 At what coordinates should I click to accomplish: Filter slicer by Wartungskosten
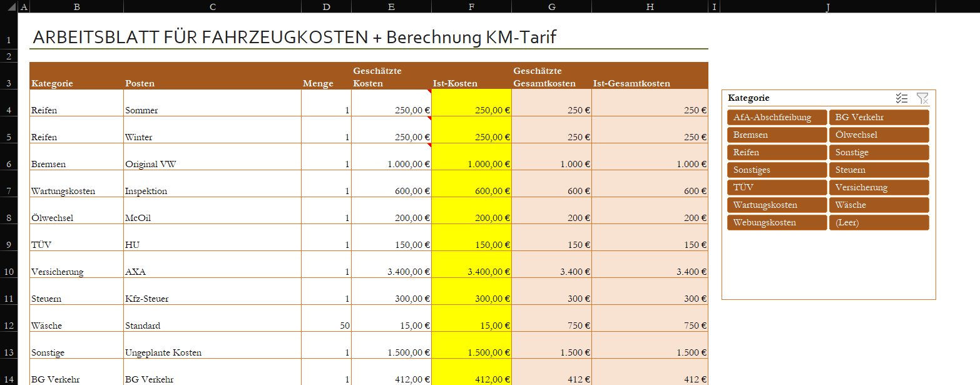tap(777, 205)
